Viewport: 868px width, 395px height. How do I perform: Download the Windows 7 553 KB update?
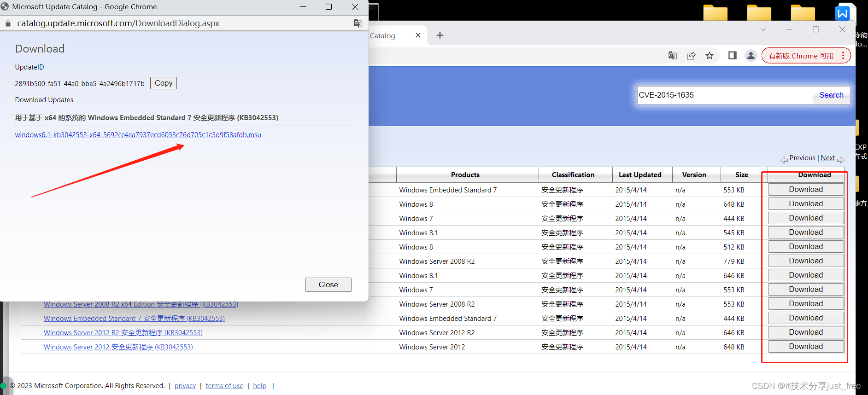806,290
